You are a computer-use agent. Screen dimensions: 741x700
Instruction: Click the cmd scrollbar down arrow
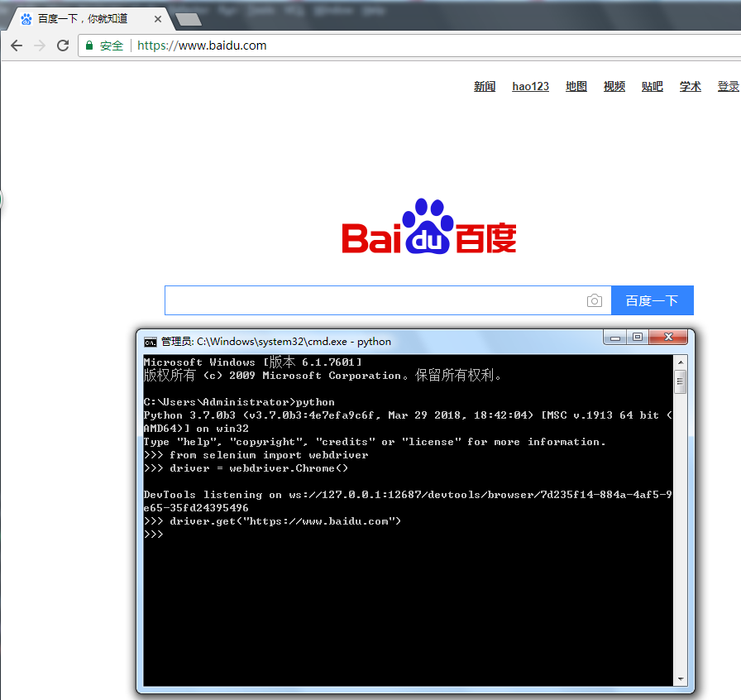681,679
